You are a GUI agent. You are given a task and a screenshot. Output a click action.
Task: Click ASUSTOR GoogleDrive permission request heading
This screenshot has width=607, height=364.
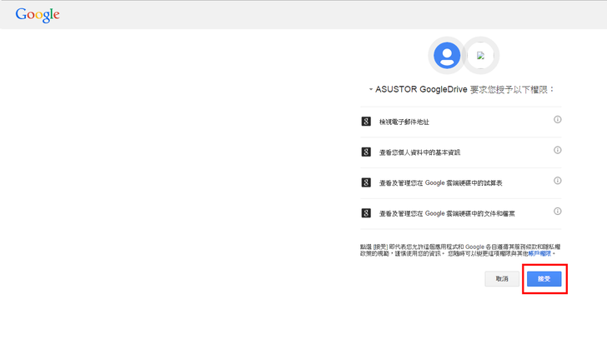tap(464, 90)
